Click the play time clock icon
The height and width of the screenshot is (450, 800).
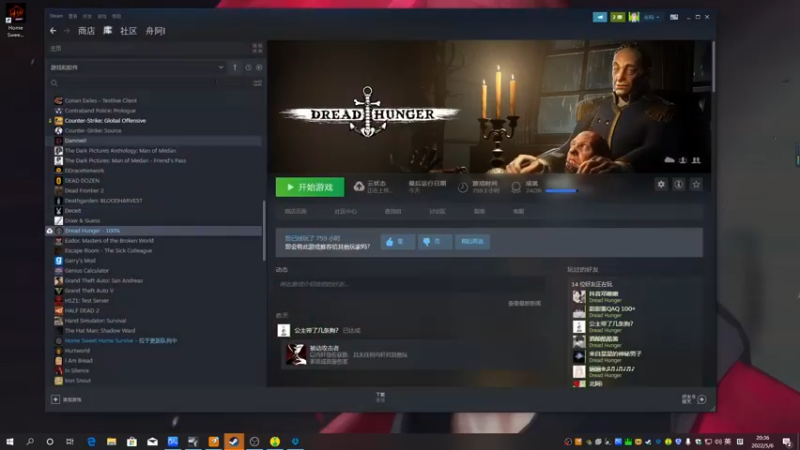pyautogui.click(x=462, y=187)
